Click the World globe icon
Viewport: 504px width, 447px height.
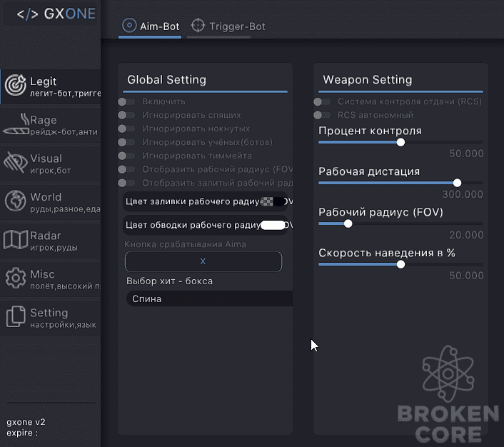(15, 201)
